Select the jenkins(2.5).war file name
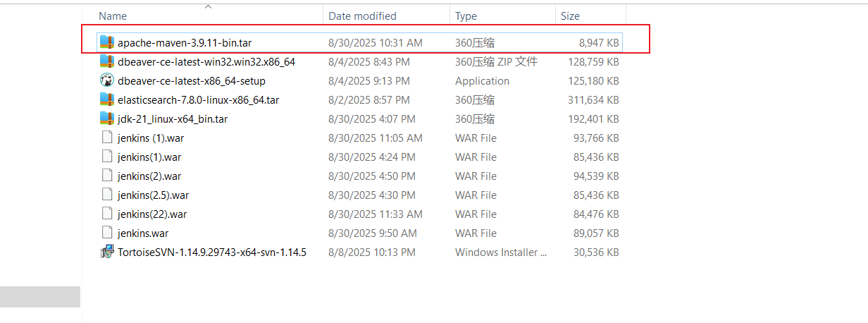868x323 pixels. click(153, 195)
